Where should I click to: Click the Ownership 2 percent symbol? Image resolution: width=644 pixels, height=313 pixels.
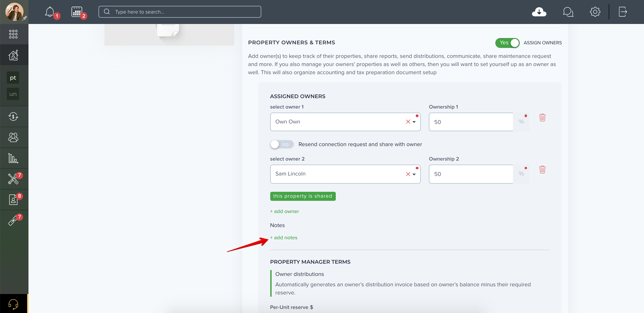pyautogui.click(x=521, y=174)
